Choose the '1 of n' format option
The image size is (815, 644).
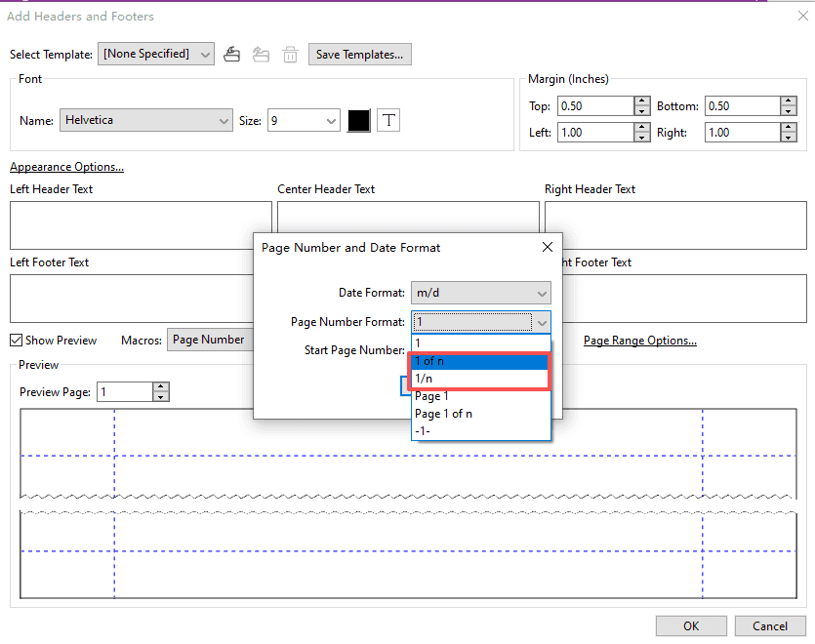[481, 361]
